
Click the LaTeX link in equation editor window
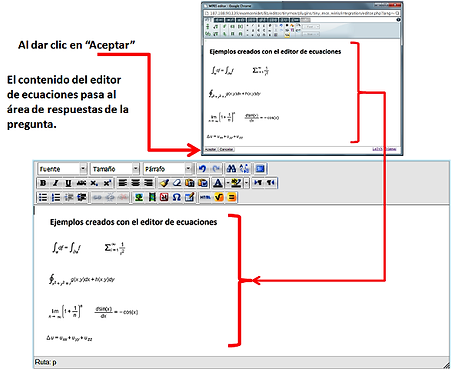[x=377, y=149]
